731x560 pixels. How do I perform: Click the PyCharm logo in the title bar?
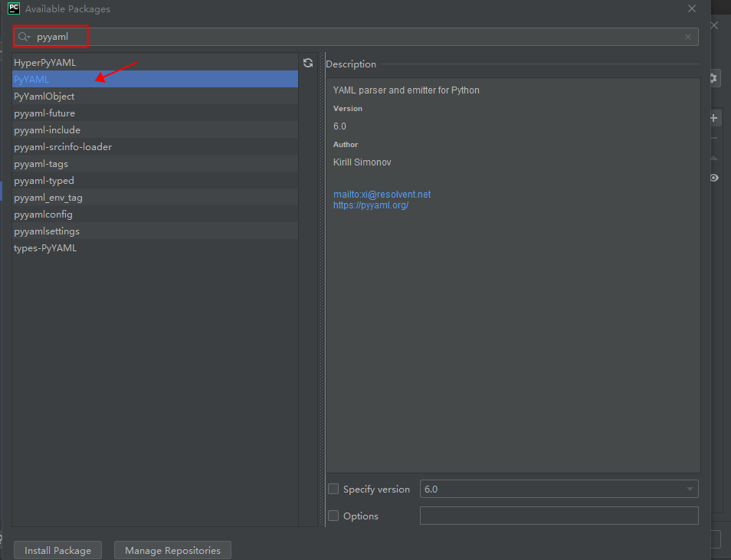tap(14, 8)
